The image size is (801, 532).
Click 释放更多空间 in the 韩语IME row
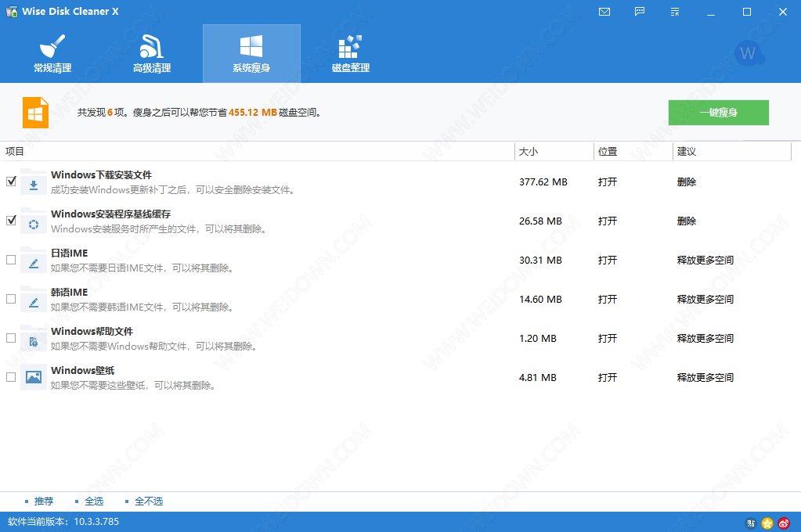[x=705, y=299]
